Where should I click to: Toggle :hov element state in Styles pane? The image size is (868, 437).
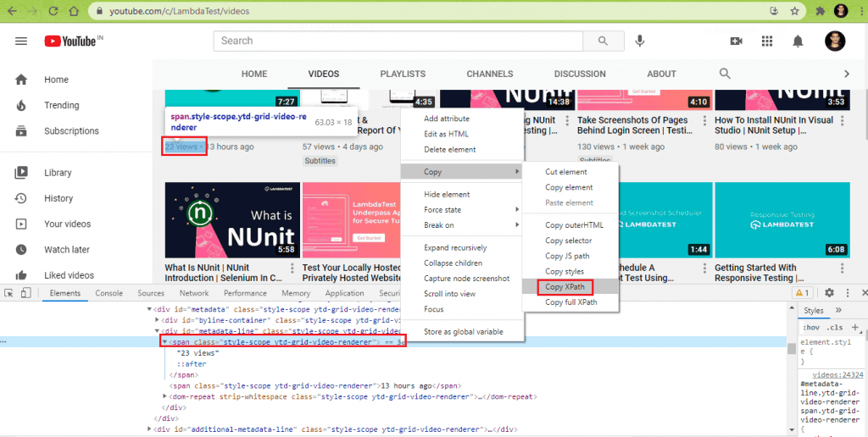point(810,327)
